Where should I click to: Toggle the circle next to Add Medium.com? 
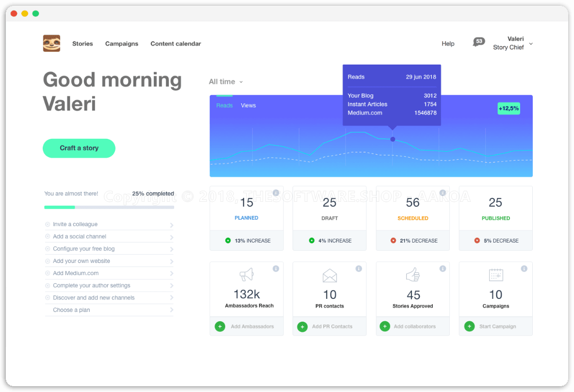[48, 273]
